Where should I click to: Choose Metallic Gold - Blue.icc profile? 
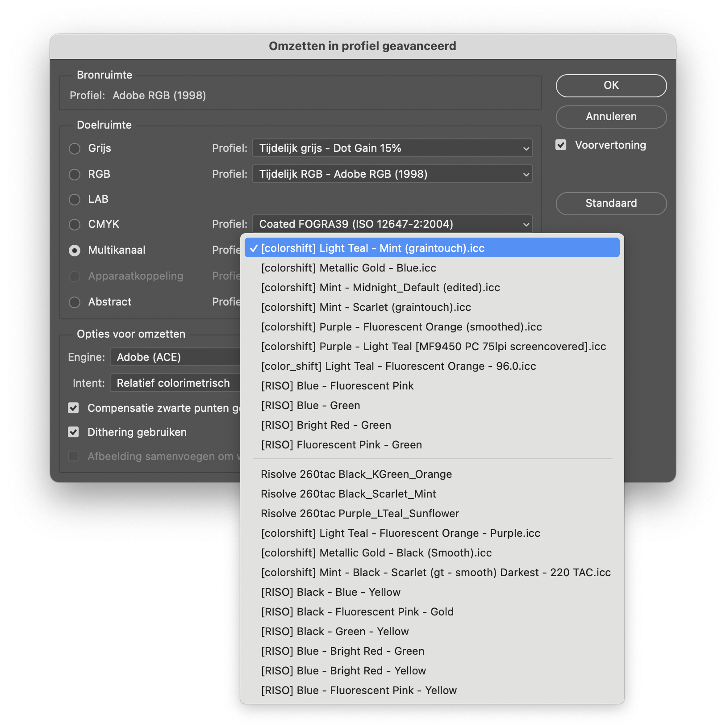click(348, 268)
